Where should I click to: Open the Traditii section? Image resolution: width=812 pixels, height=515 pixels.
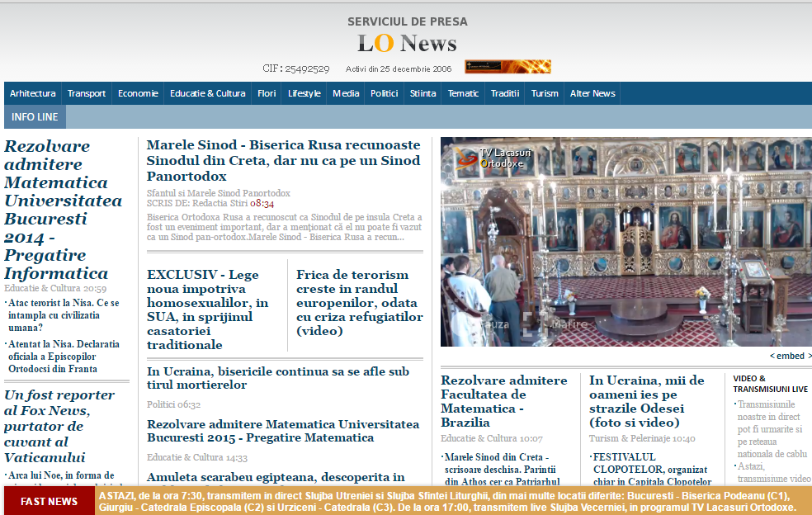tap(505, 93)
